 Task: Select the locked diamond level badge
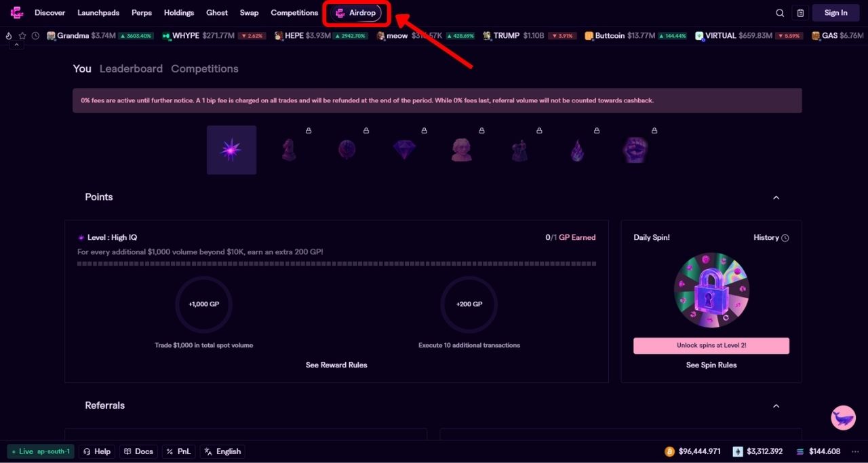tap(404, 150)
